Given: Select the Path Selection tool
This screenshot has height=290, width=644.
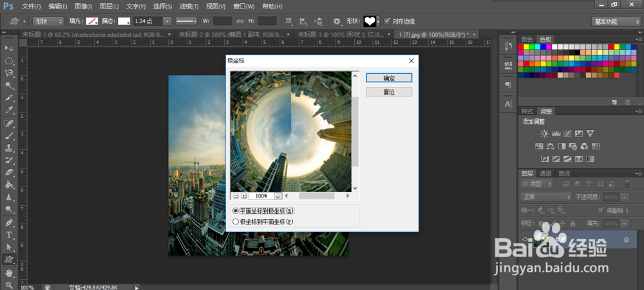Looking at the screenshot, I should [x=8, y=248].
